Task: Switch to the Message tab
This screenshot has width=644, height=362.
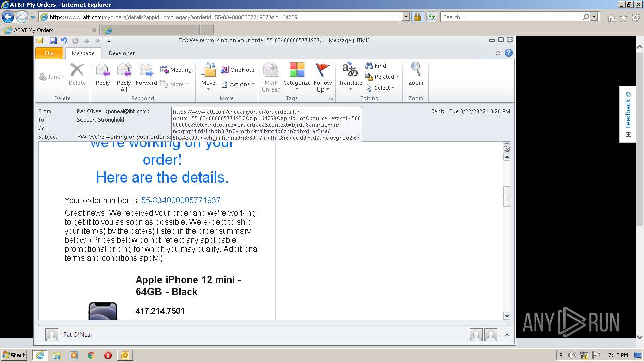Action: 83,53
